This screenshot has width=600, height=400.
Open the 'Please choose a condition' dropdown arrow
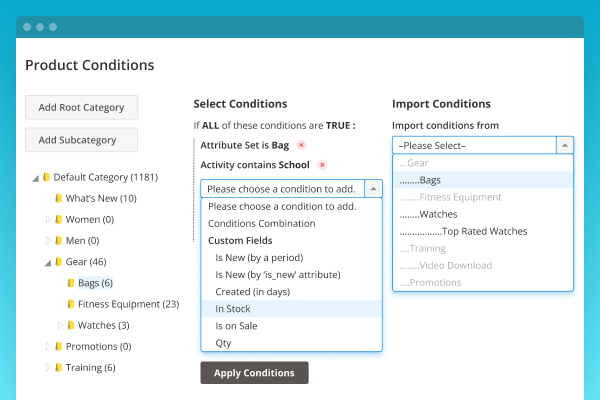tap(373, 188)
